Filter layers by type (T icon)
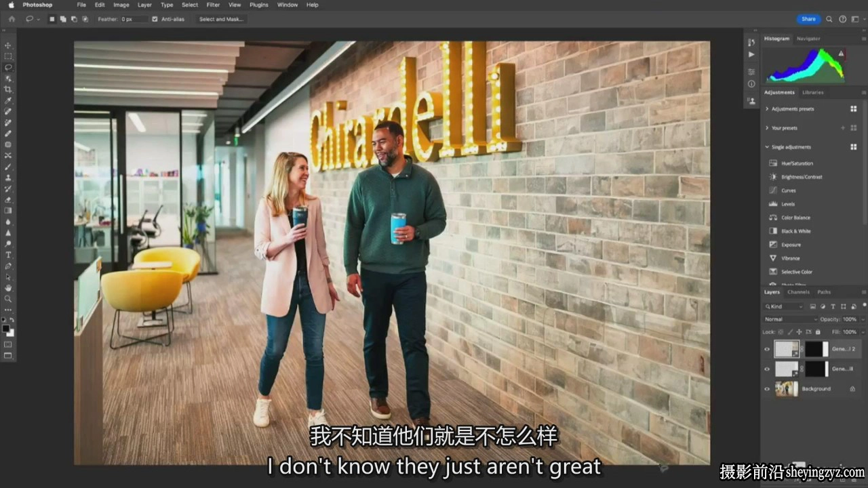The height and width of the screenshot is (488, 868). (x=833, y=306)
